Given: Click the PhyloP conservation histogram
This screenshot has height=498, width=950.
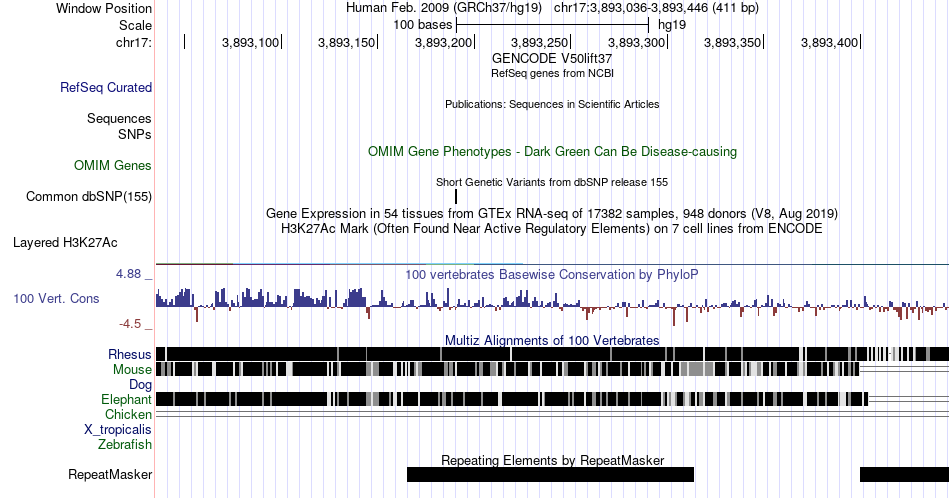Looking at the screenshot, I should click(x=552, y=306).
